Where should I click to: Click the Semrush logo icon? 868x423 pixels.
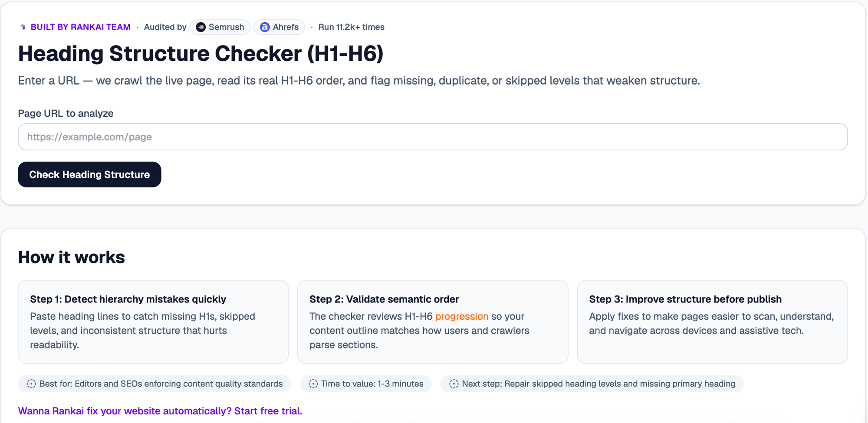pyautogui.click(x=201, y=27)
